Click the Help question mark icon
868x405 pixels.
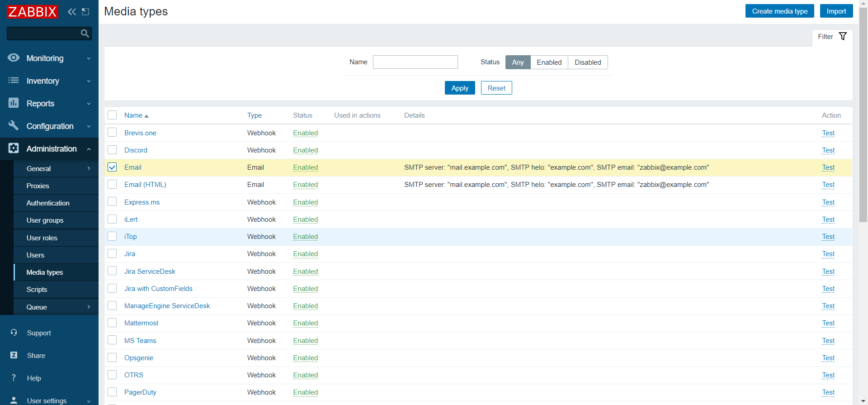pyautogui.click(x=14, y=378)
